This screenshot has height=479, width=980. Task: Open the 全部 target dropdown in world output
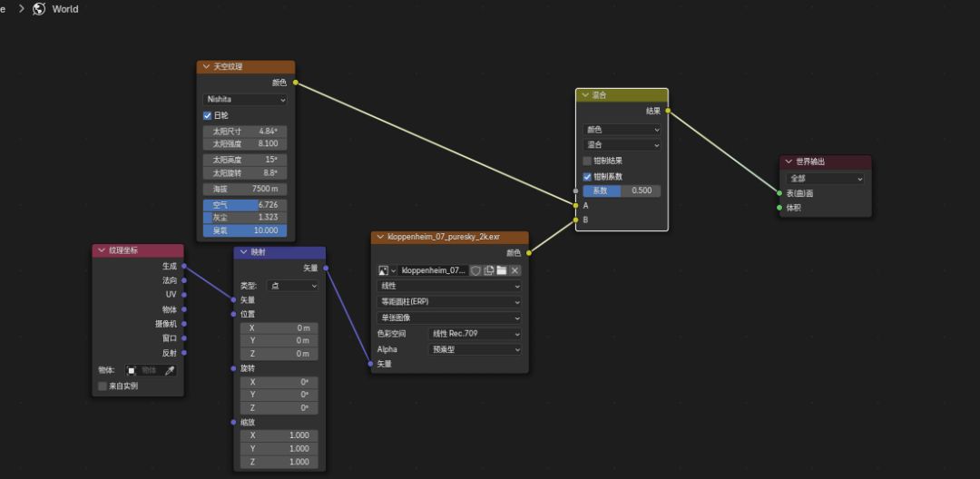pyautogui.click(x=825, y=179)
